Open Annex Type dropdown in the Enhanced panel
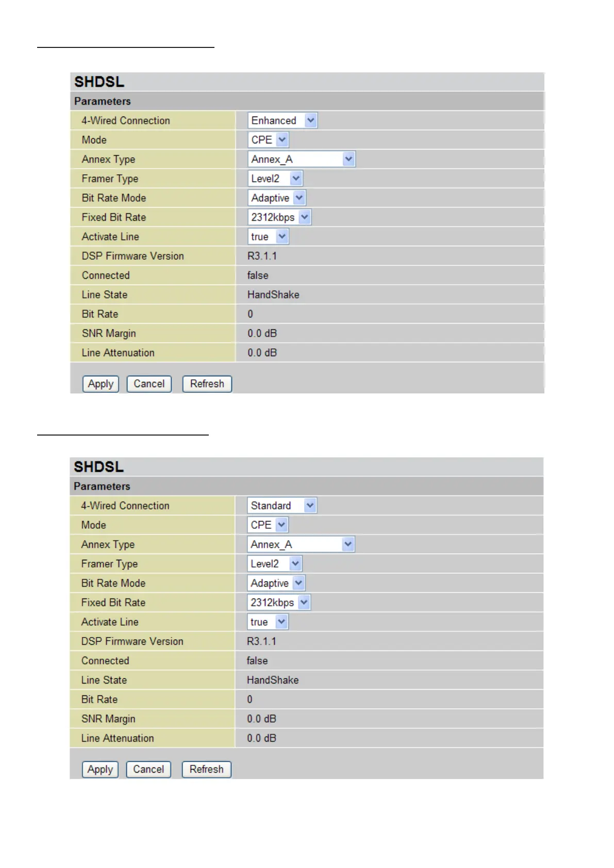This screenshot has width=614, height=868. [301, 159]
